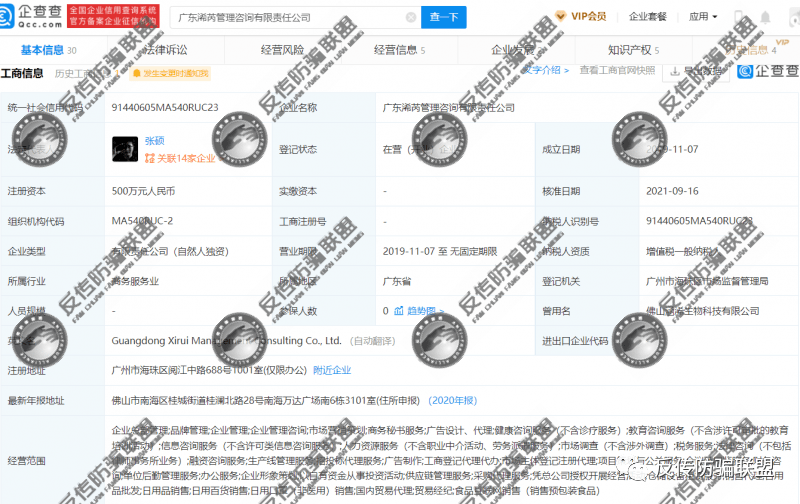Switch to the 经营风险 tab
Viewport: 800px width, 504px height.
(x=282, y=49)
